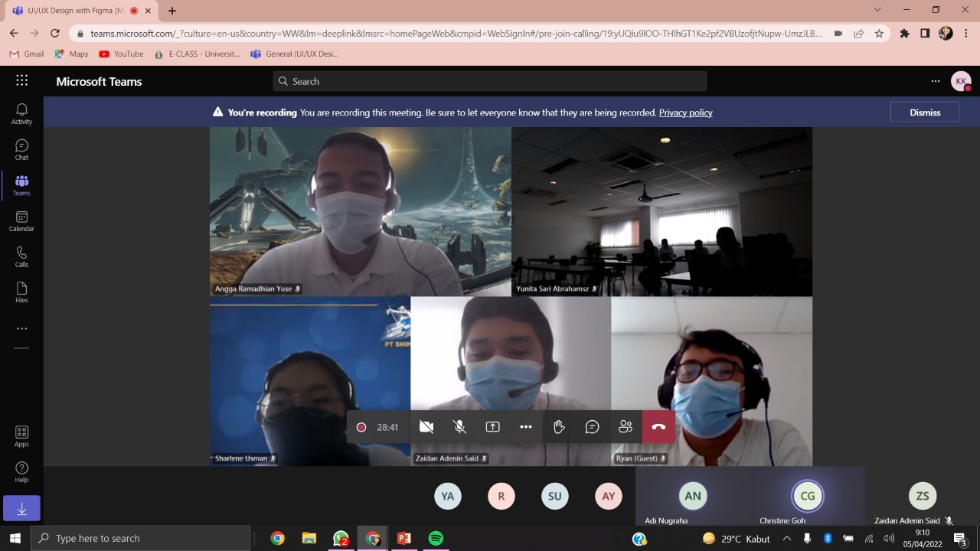The width and height of the screenshot is (980, 551).
Task: Open Chat from the left sidebar
Action: [21, 149]
